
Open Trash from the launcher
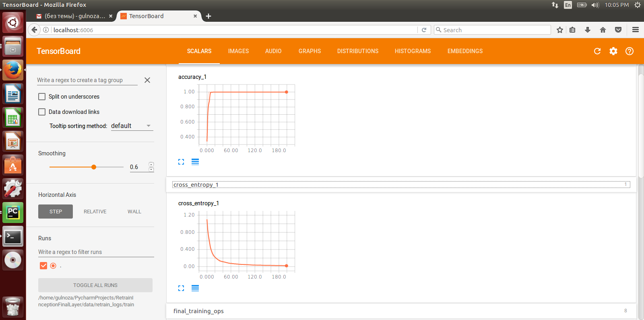click(x=13, y=307)
